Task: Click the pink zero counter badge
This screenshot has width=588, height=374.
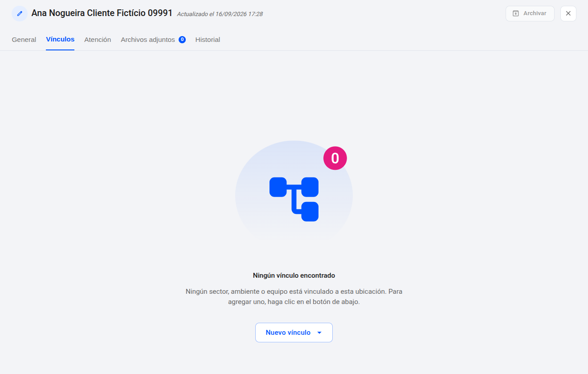Action: [x=335, y=158]
